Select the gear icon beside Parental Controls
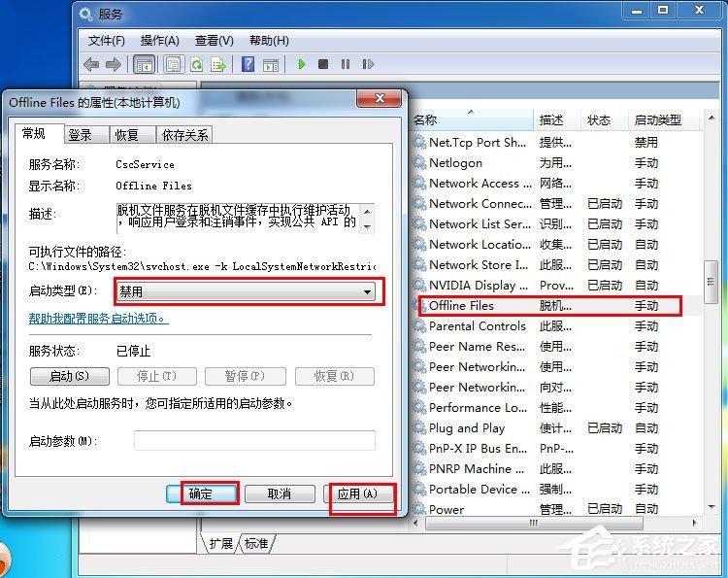728x578 pixels. pos(419,325)
